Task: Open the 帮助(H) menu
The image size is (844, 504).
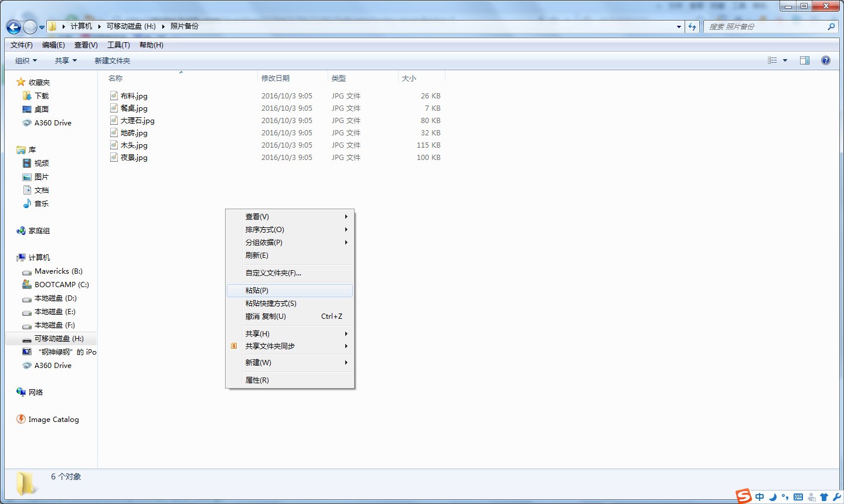Action: 151,45
